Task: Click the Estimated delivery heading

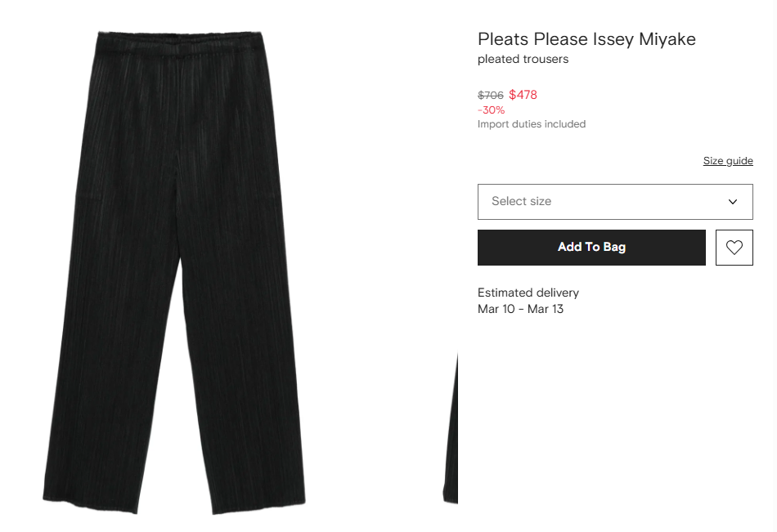Action: point(528,293)
